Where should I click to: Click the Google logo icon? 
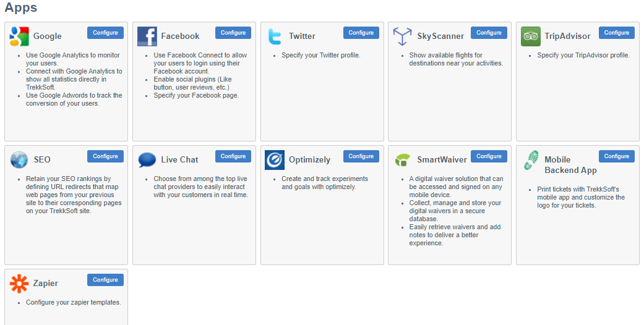coord(19,36)
